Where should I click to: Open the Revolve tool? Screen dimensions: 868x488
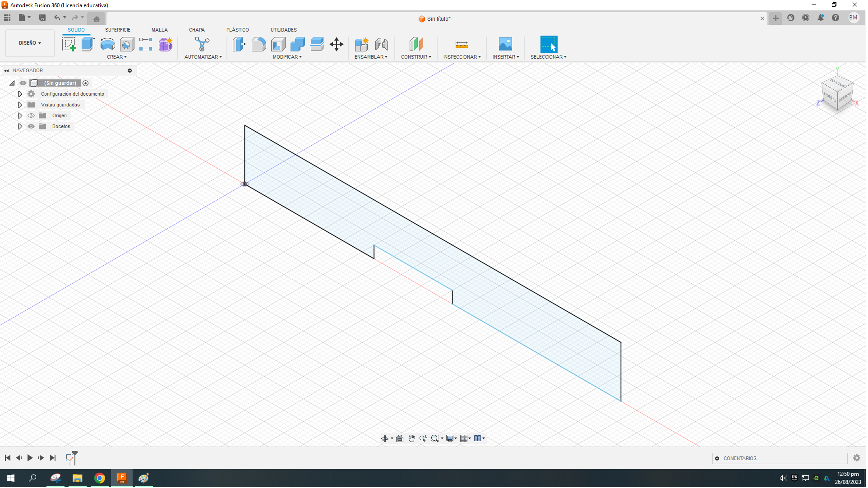point(107,44)
